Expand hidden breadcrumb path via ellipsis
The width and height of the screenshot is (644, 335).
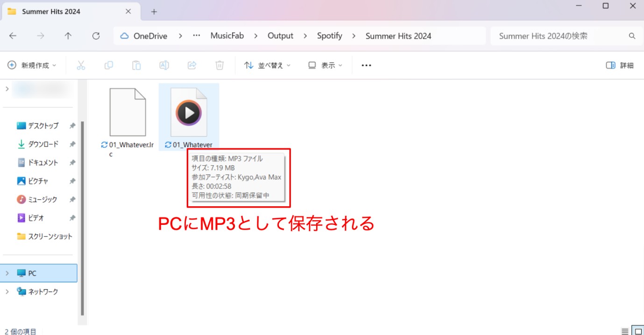[x=197, y=36]
